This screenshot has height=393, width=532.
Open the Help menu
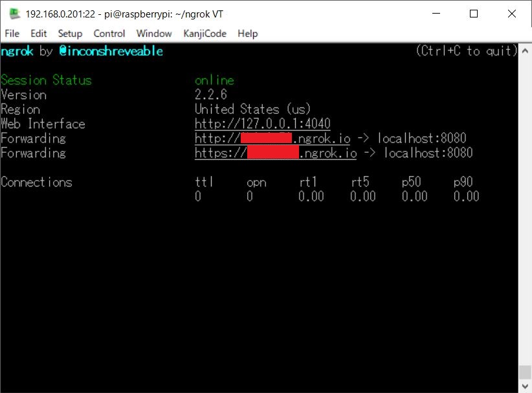coord(247,34)
